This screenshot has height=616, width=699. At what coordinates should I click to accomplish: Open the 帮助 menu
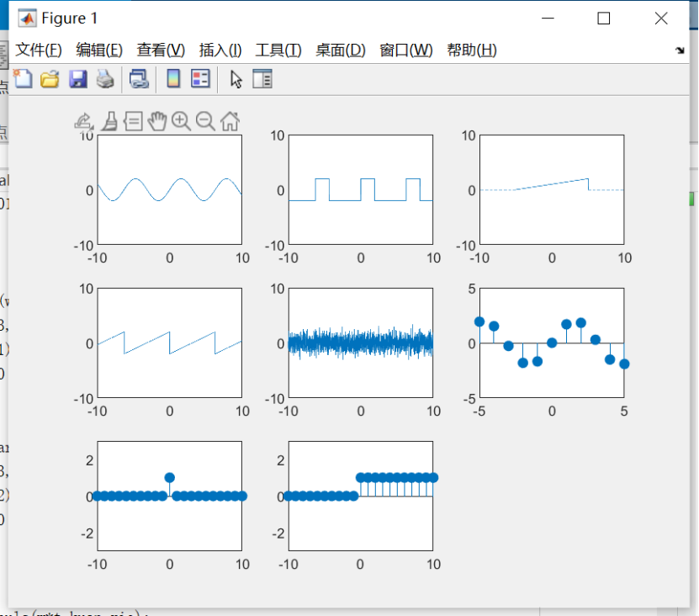(x=473, y=50)
